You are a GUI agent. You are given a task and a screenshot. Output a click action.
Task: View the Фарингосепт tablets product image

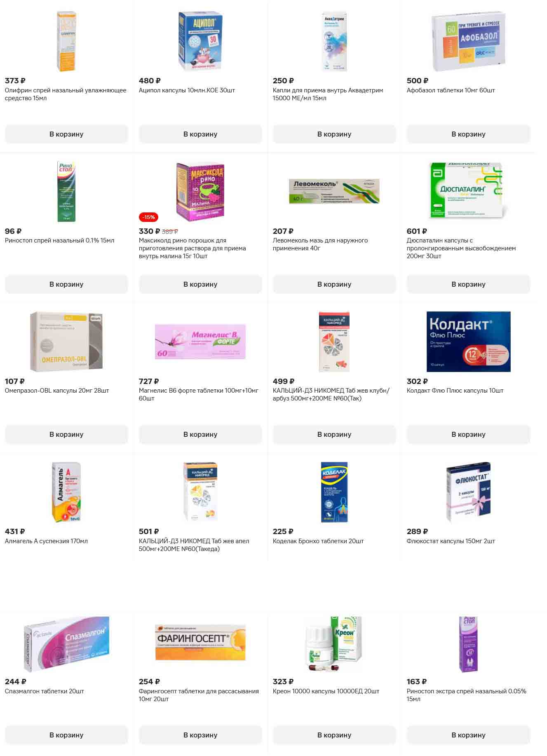(200, 642)
